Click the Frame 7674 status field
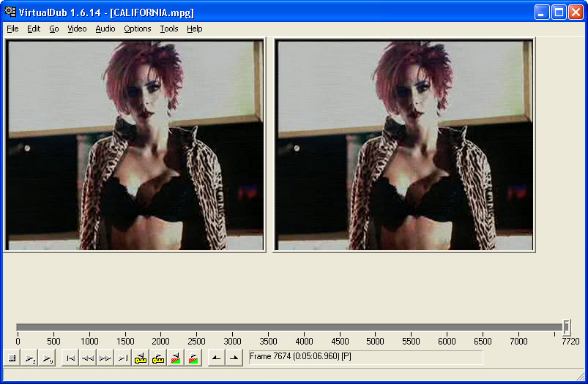 pos(365,358)
